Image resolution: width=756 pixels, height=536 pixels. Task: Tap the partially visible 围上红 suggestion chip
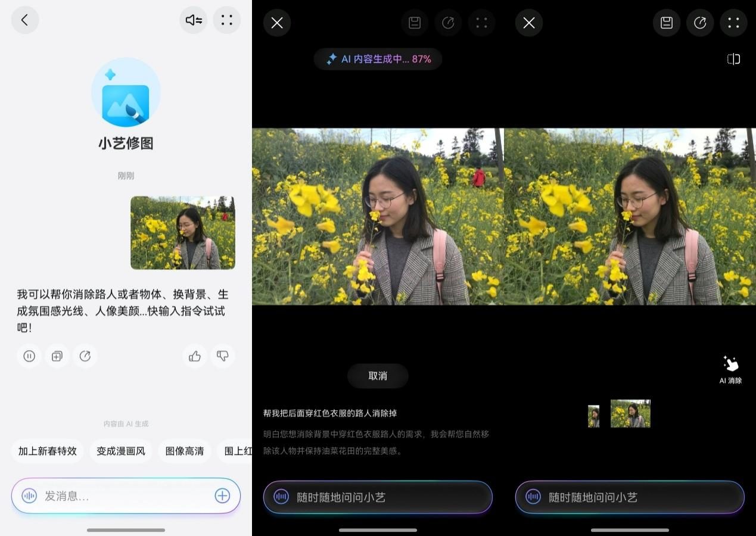[x=235, y=451]
